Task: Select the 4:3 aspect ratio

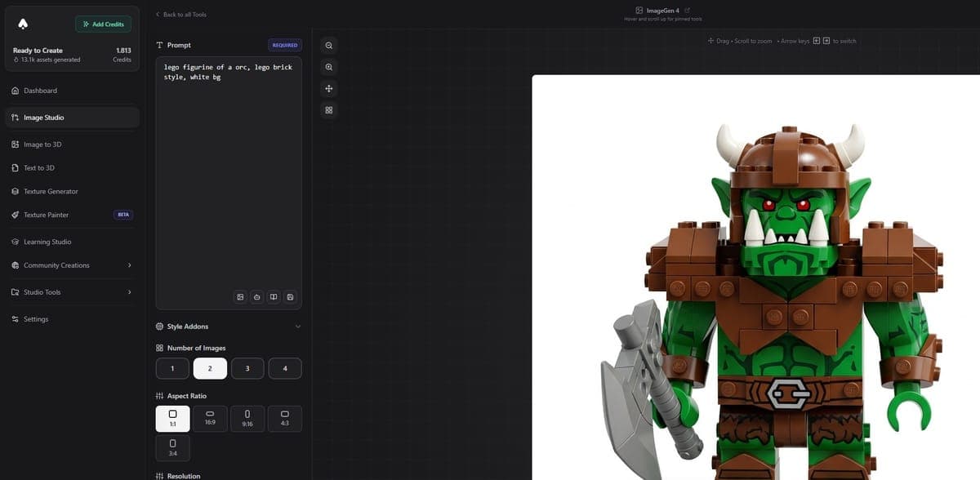Action: 285,419
